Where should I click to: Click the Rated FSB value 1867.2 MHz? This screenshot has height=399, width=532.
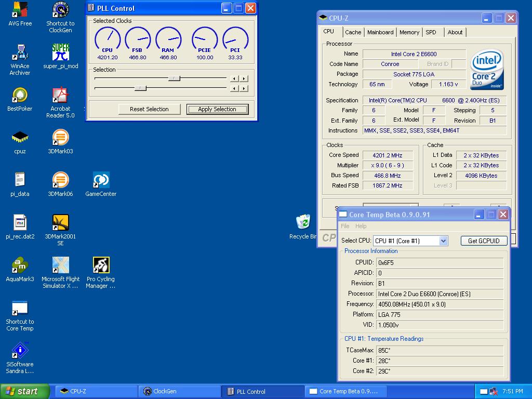[x=388, y=185]
